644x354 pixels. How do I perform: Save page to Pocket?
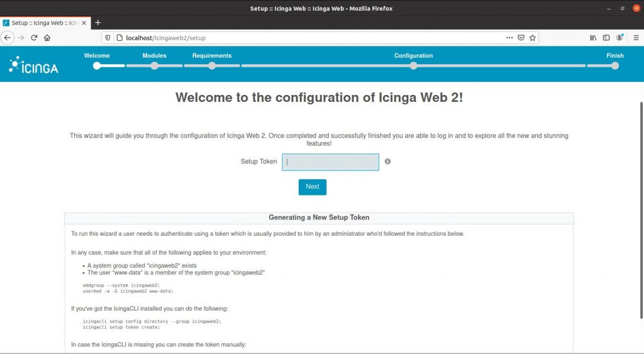[521, 38]
